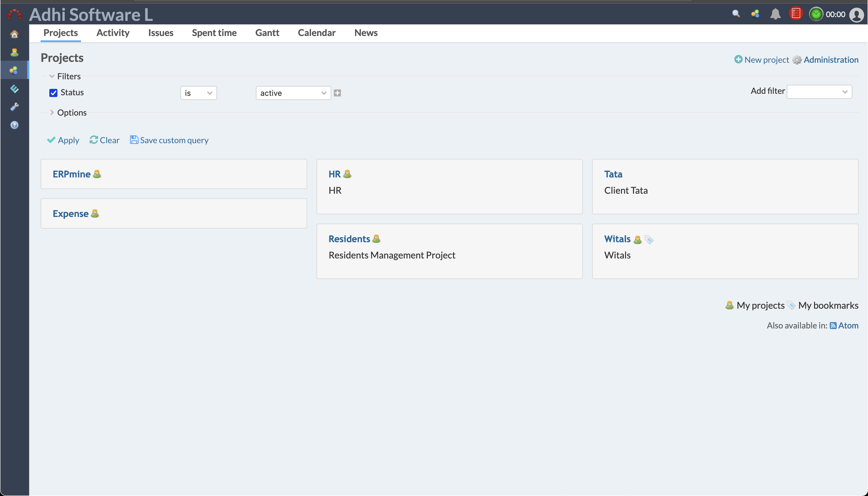The height and width of the screenshot is (496, 868).
Task: Open the ERPmine project
Action: click(x=71, y=174)
